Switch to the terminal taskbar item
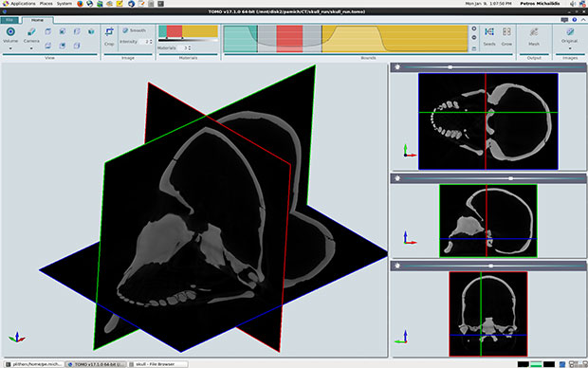588x368 pixels. click(34, 364)
